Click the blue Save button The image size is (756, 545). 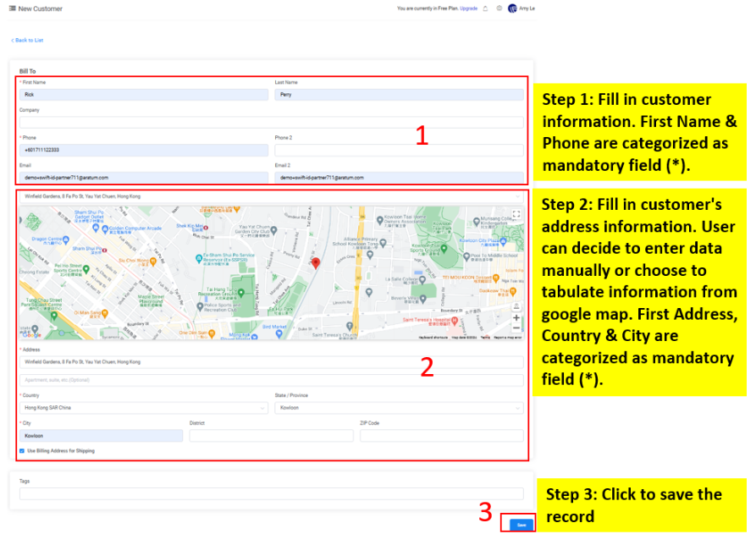pyautogui.click(x=521, y=525)
